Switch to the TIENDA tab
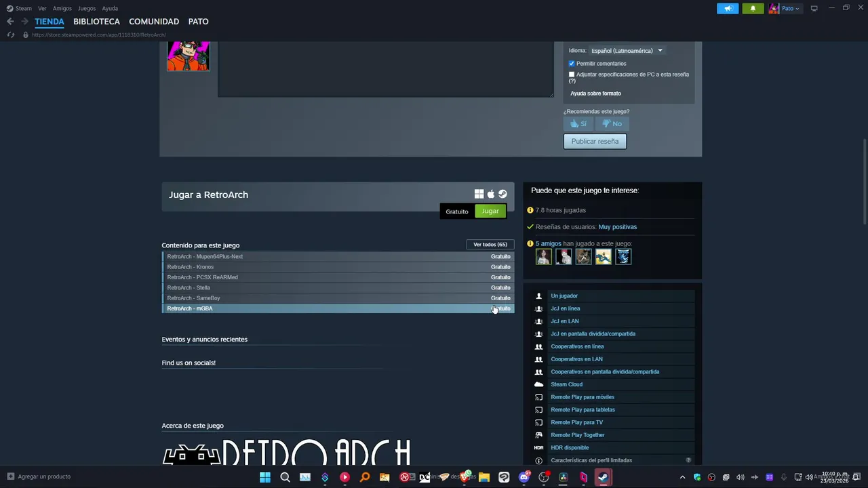This screenshot has width=868, height=488. [50, 22]
